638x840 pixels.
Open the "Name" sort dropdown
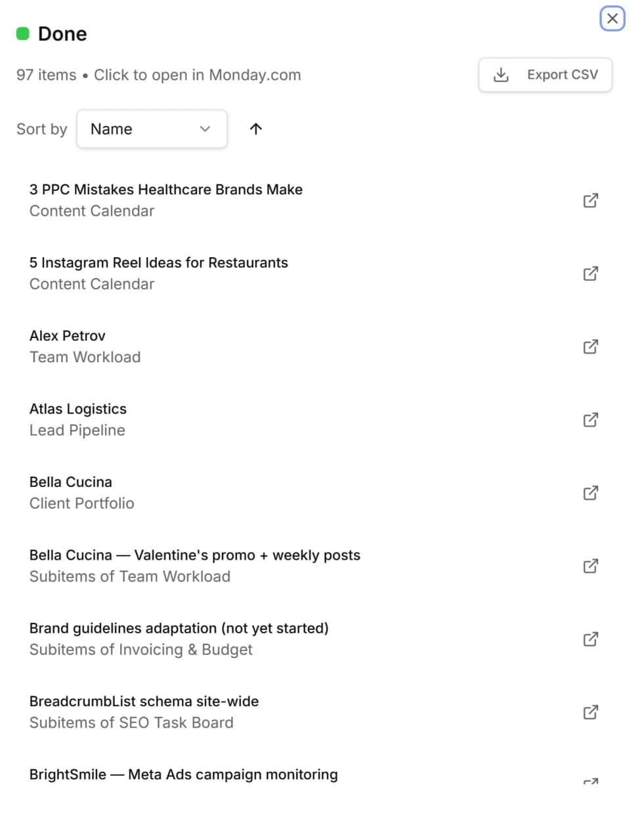[x=151, y=129]
